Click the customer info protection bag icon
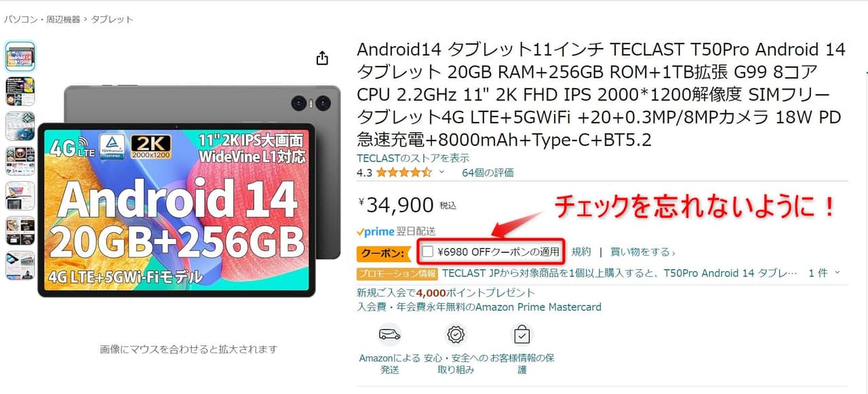Image resolution: width=868 pixels, height=394 pixels. pos(521,335)
